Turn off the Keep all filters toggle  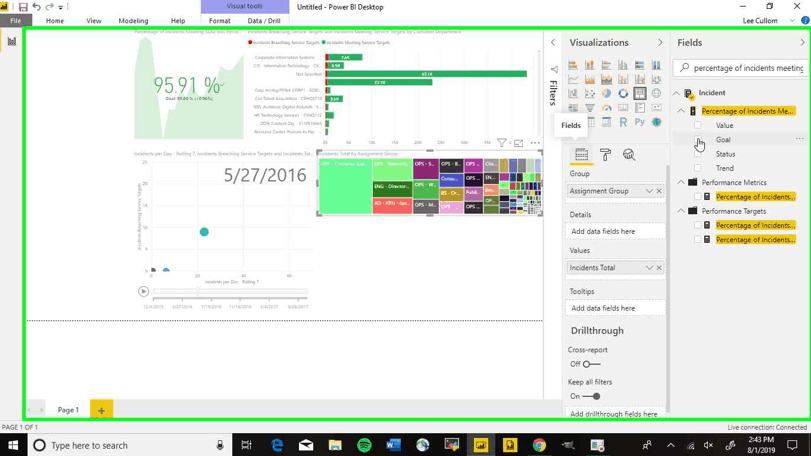(x=591, y=397)
